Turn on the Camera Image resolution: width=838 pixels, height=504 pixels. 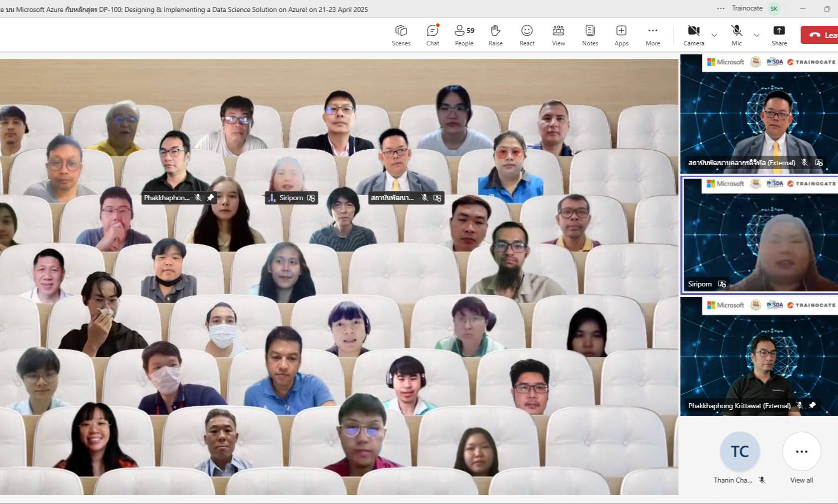694,35
